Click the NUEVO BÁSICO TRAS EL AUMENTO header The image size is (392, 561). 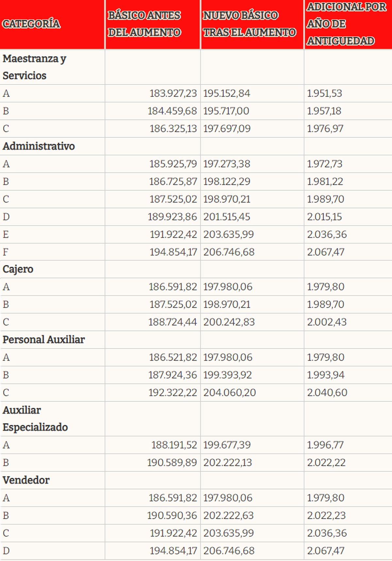tap(250, 24)
